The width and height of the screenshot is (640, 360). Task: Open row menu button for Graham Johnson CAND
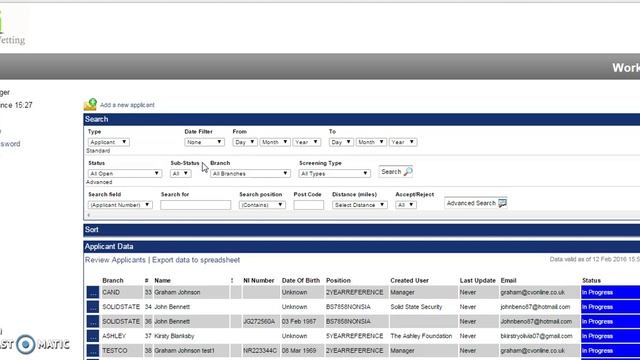tap(93, 292)
